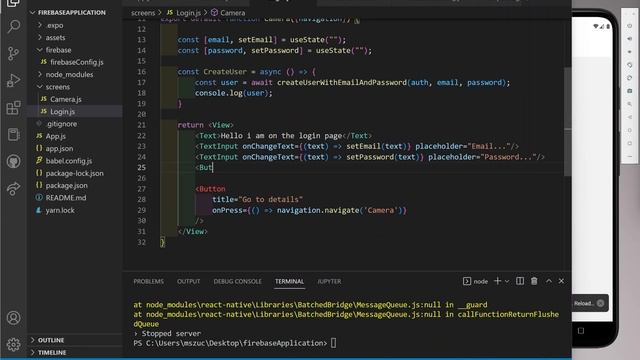640x360 pixels.
Task: Open Camera.js in the explorer
Action: pyautogui.click(x=75, y=99)
